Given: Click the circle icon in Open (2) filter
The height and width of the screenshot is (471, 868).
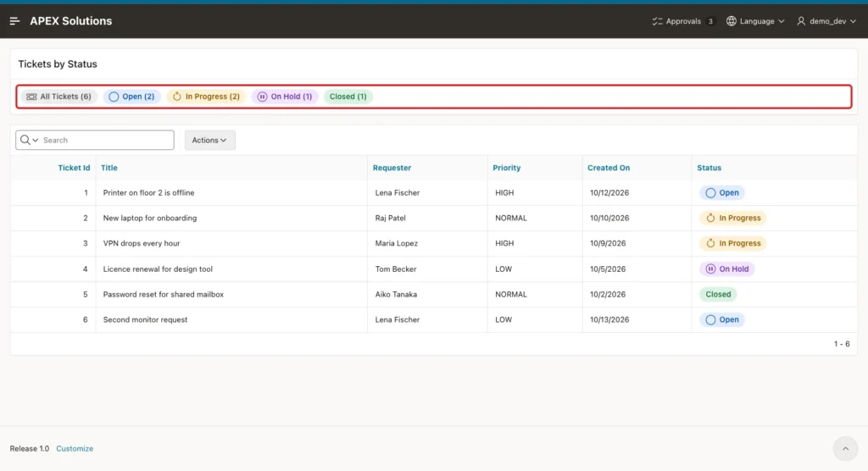Looking at the screenshot, I should pyautogui.click(x=114, y=97).
